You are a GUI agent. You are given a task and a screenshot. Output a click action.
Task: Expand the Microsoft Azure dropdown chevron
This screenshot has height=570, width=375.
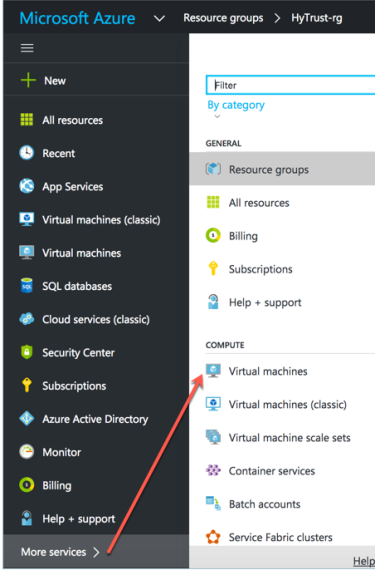pos(159,18)
